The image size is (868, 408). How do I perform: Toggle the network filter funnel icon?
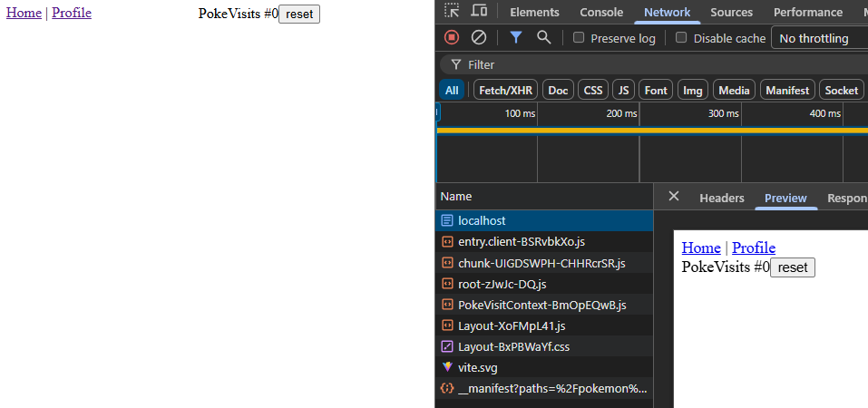pos(515,37)
